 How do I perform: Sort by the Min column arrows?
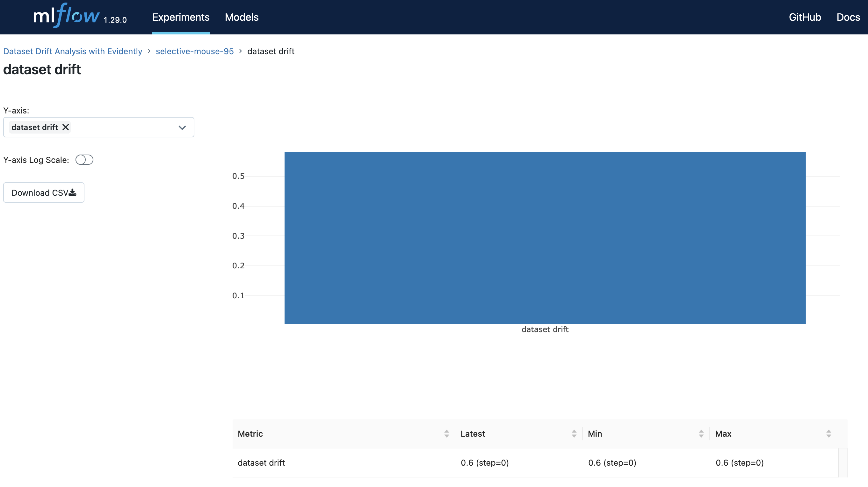coord(701,434)
